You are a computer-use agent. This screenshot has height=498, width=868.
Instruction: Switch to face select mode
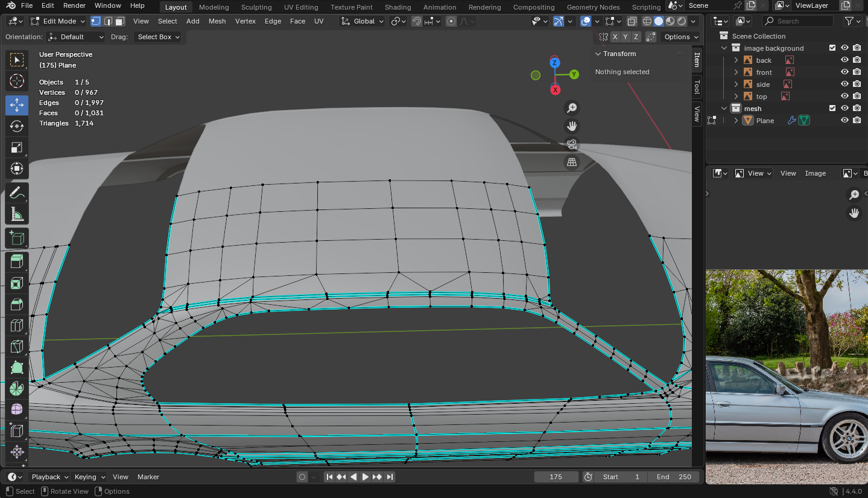click(120, 21)
